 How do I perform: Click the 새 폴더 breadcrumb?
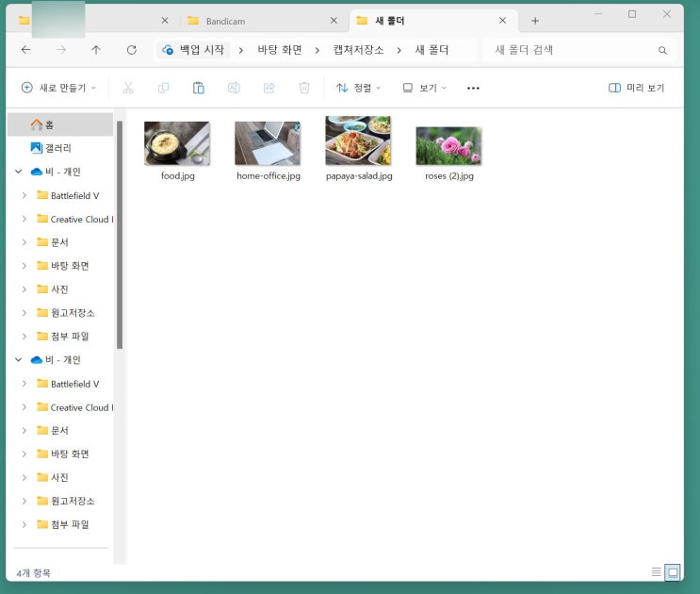pyautogui.click(x=431, y=50)
